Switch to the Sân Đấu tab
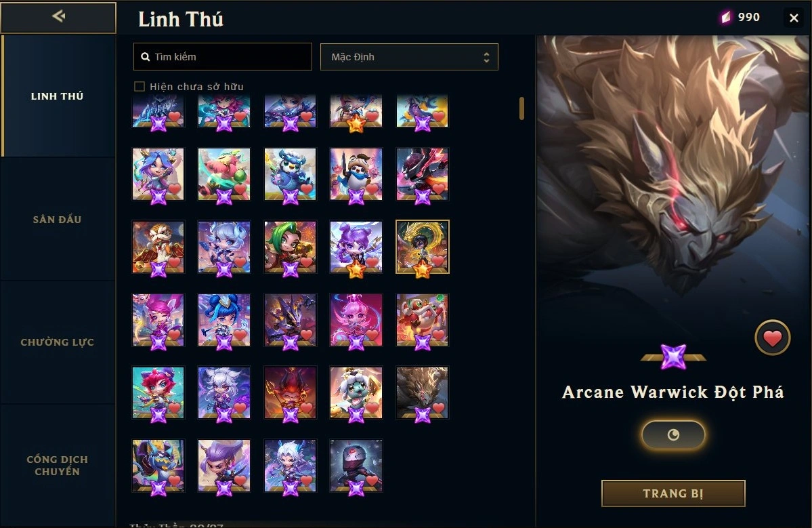Image resolution: width=812 pixels, height=528 pixels. click(58, 219)
